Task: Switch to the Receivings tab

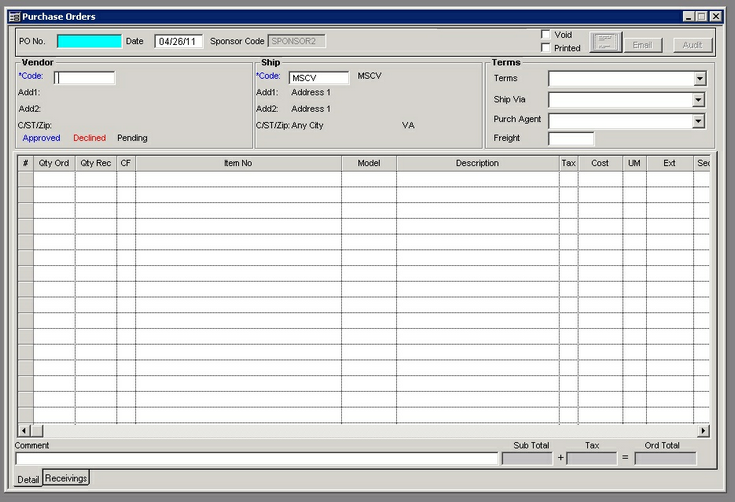Action: tap(66, 479)
